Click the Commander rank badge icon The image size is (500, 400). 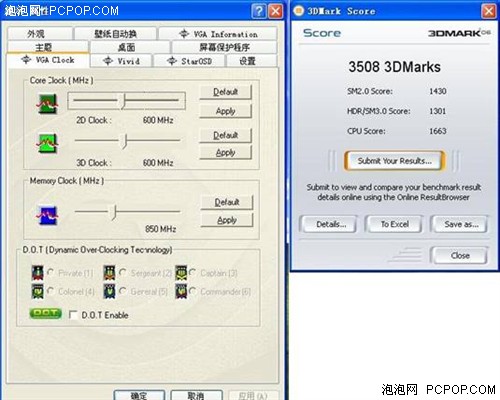point(181,291)
